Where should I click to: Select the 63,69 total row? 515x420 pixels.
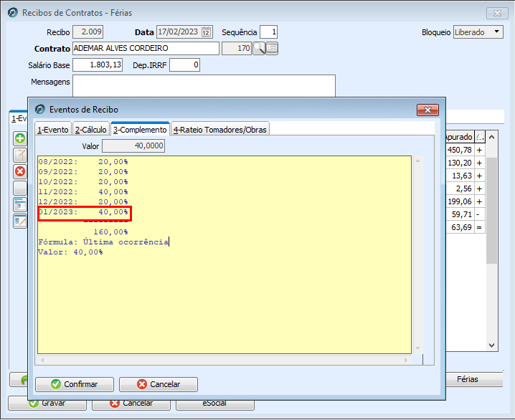[466, 227]
